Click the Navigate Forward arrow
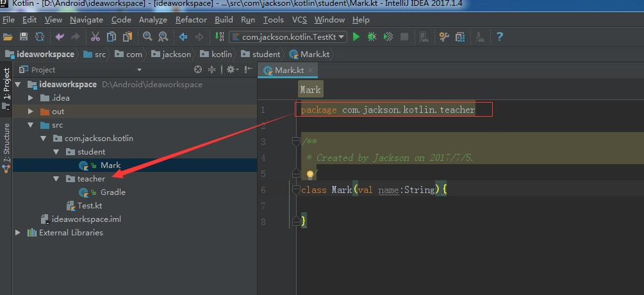Screen dimensions: 644x295 pos(199,37)
